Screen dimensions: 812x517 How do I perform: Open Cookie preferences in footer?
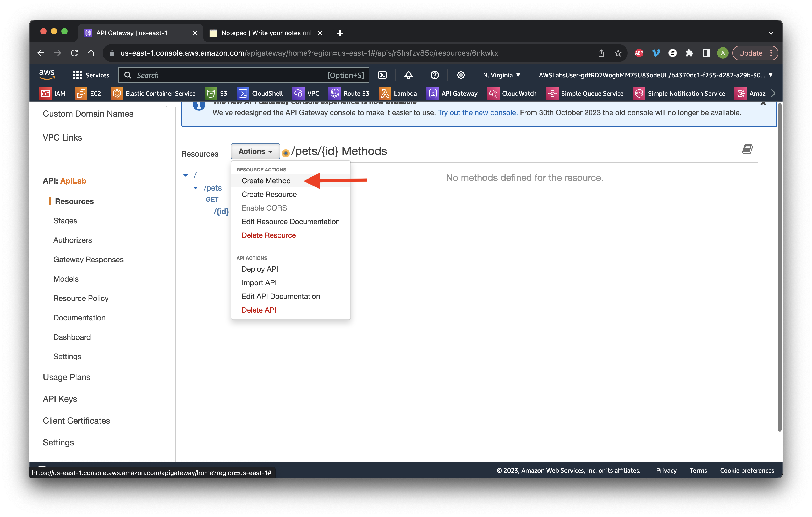pyautogui.click(x=747, y=470)
